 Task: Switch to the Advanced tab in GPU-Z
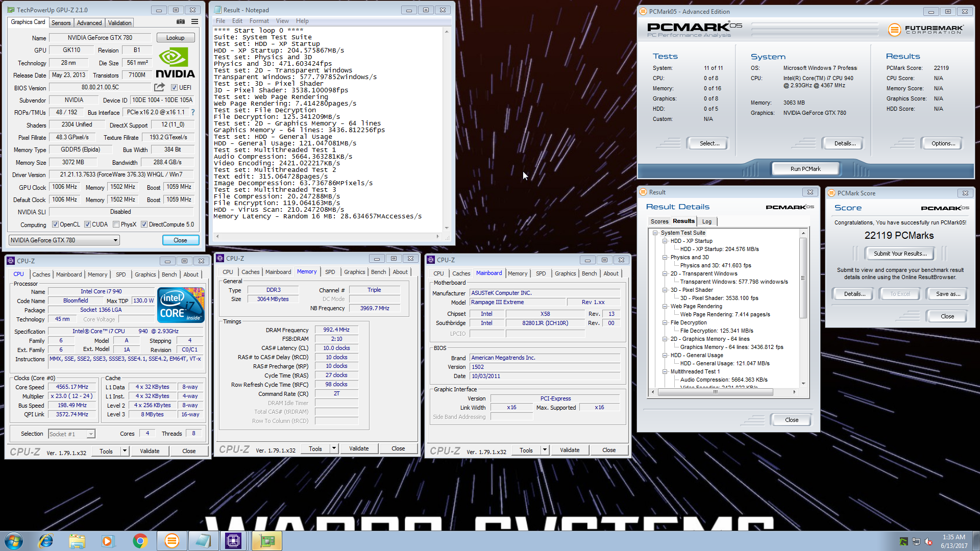(89, 23)
